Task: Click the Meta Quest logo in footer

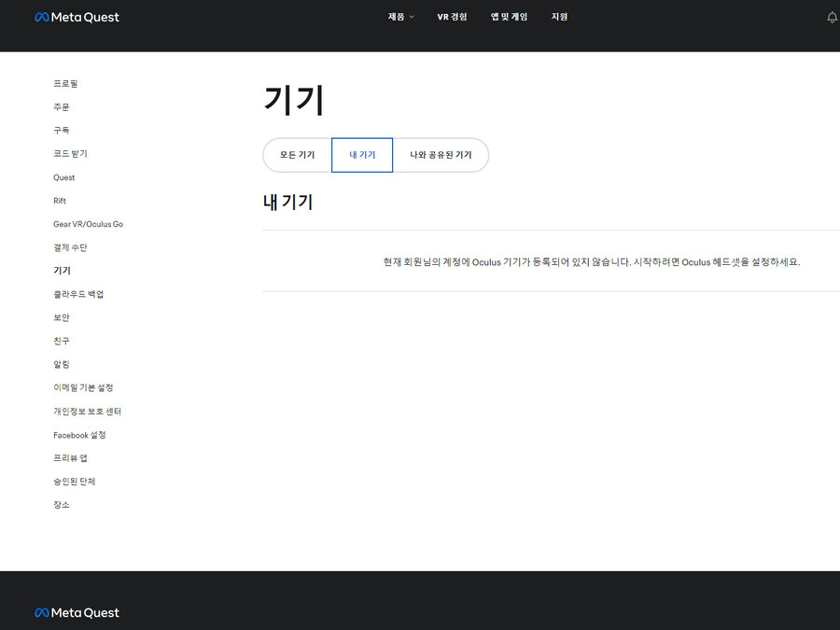Action: click(x=77, y=613)
